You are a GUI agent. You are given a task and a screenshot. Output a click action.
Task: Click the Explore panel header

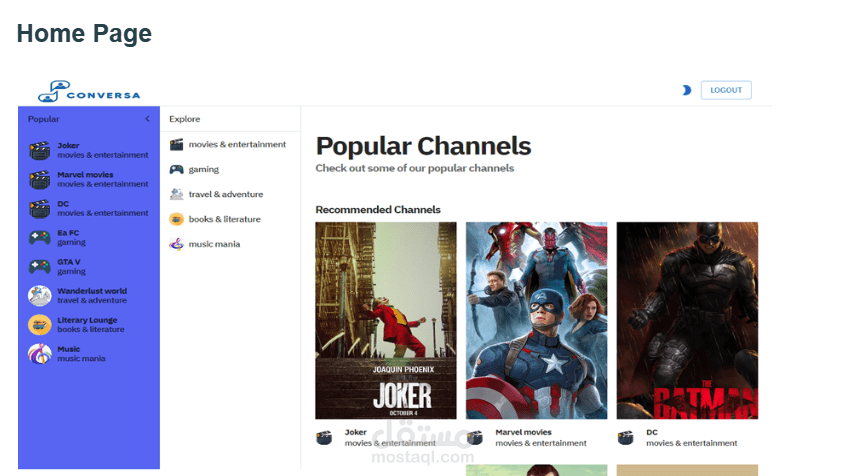click(185, 119)
